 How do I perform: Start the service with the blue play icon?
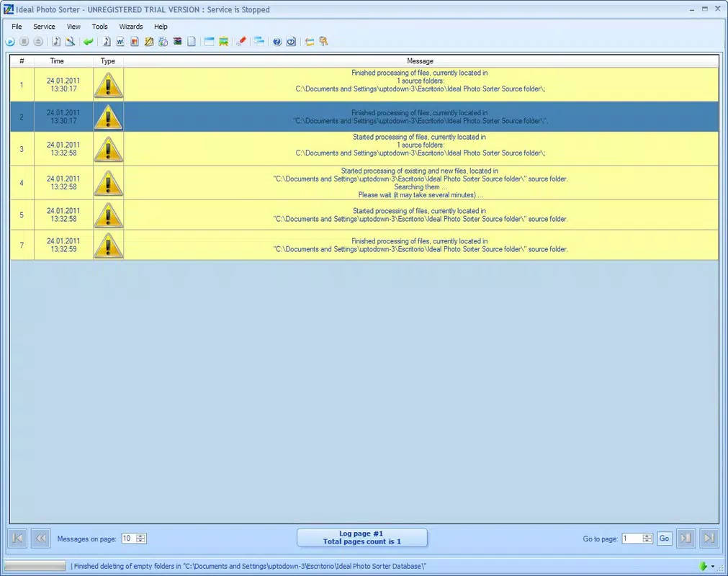10,42
